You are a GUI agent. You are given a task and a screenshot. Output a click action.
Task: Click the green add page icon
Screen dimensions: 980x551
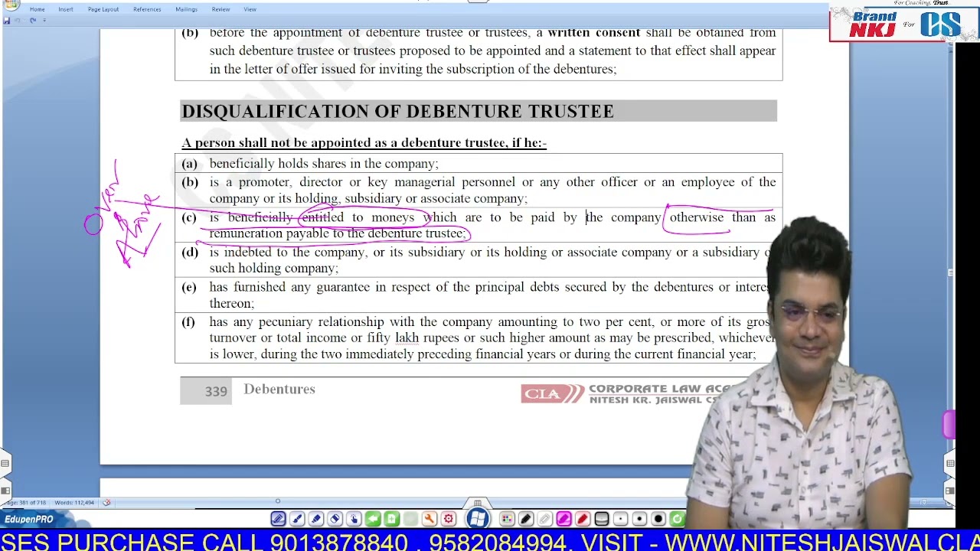click(x=391, y=519)
